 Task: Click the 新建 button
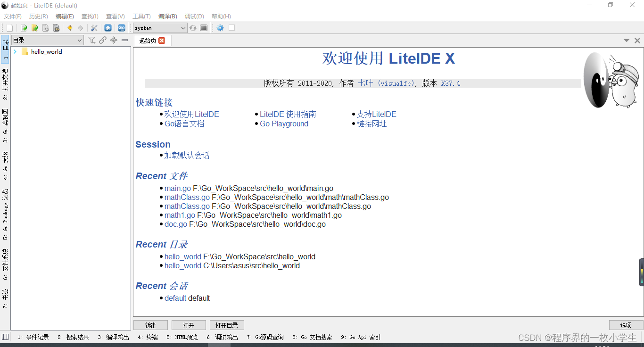pos(150,325)
